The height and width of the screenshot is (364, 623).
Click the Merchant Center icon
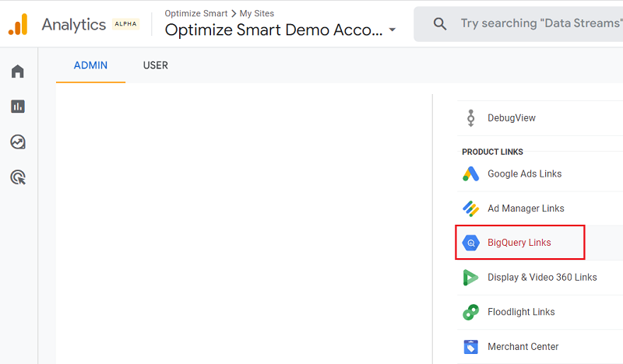pyautogui.click(x=471, y=347)
